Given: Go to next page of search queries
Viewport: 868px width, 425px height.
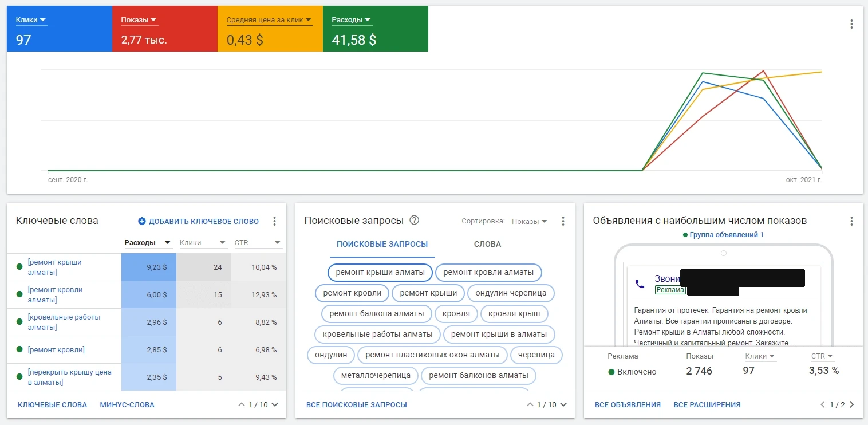Looking at the screenshot, I should point(563,404).
